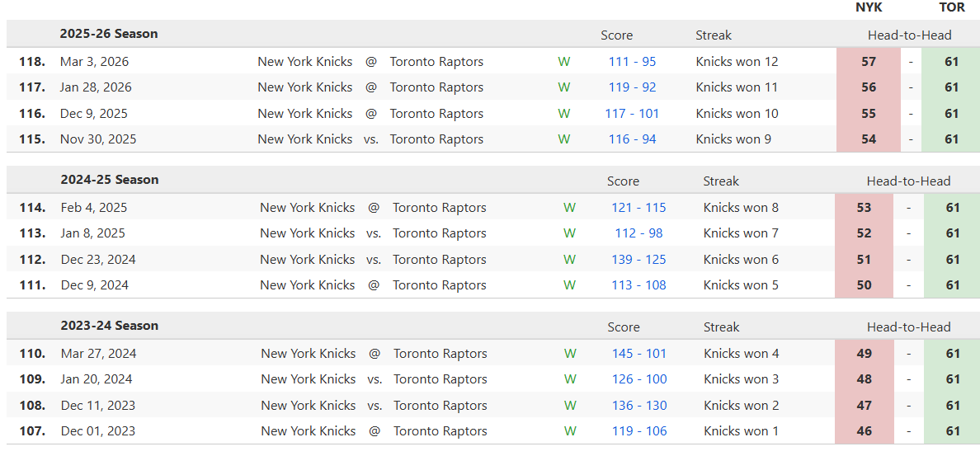The image size is (980, 456).
Task: Select the 2025-26 Season header
Action: (109, 34)
